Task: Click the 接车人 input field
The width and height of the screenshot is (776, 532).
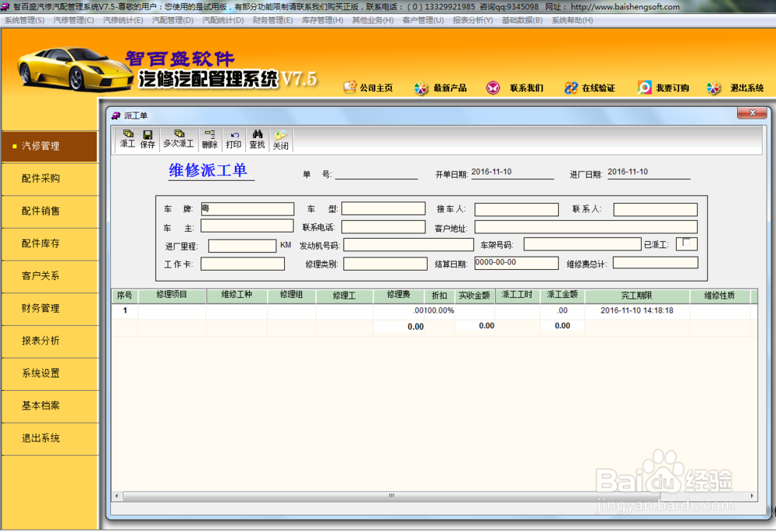Action: pyautogui.click(x=516, y=209)
